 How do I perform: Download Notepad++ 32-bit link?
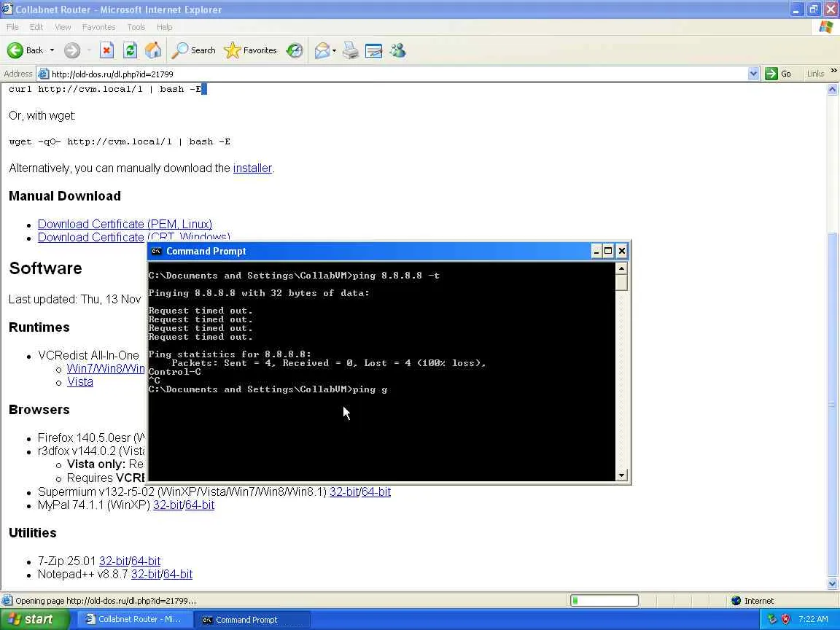click(x=146, y=575)
